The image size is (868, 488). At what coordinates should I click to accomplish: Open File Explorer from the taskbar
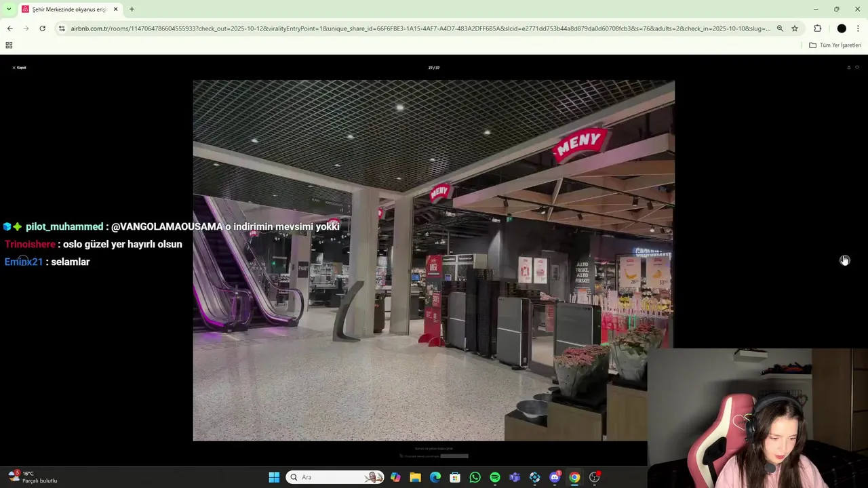tap(415, 477)
